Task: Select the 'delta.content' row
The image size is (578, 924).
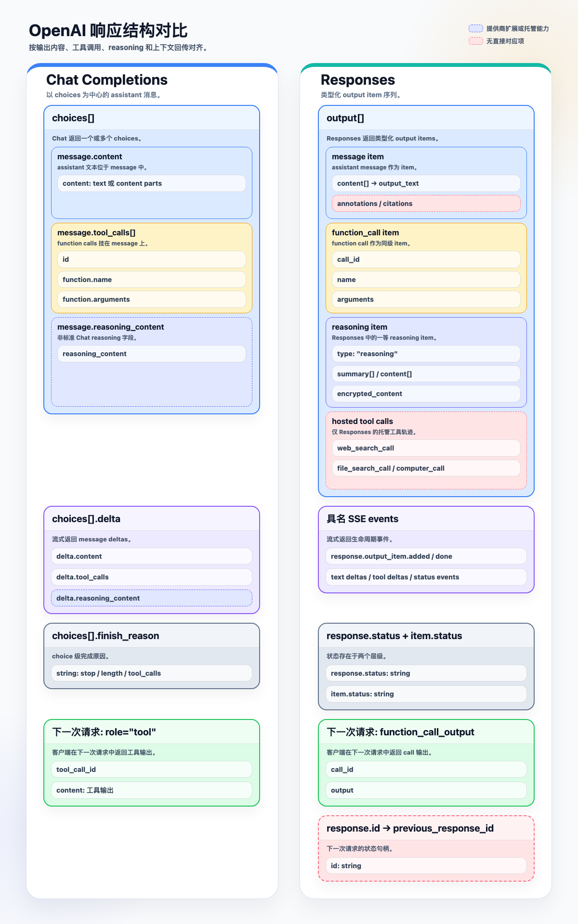Action: tap(152, 556)
